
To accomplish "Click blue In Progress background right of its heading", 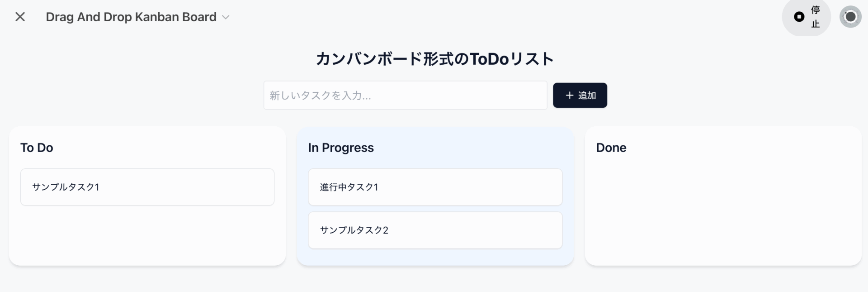I will tap(475, 148).
